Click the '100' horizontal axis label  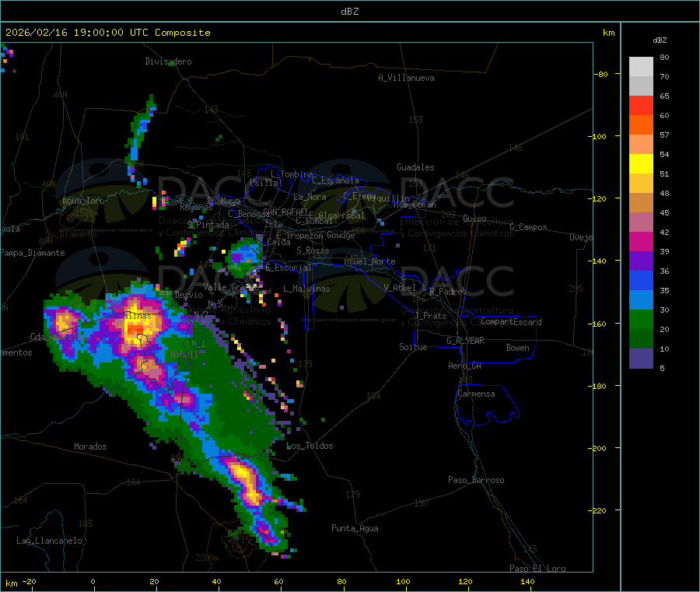403,581
